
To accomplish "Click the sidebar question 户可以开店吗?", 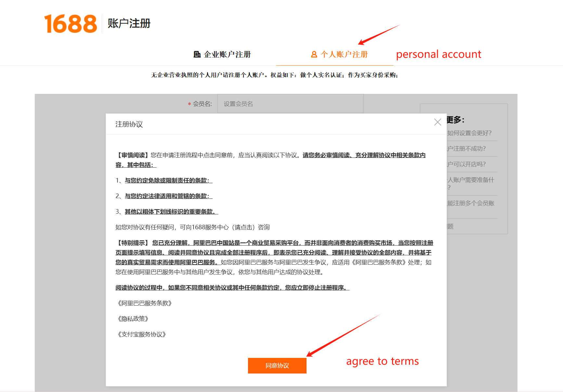I will point(466,164).
